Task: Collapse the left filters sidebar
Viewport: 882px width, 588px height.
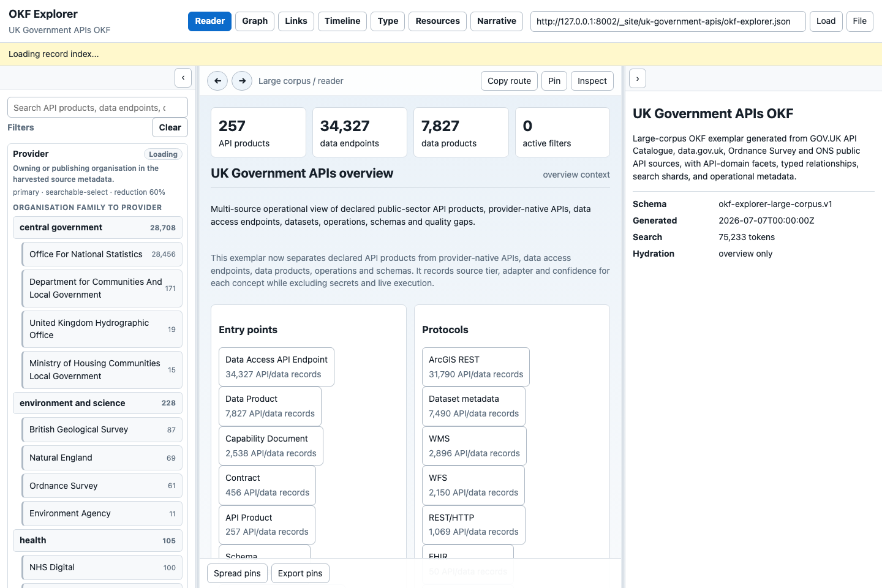Action: tap(183, 78)
